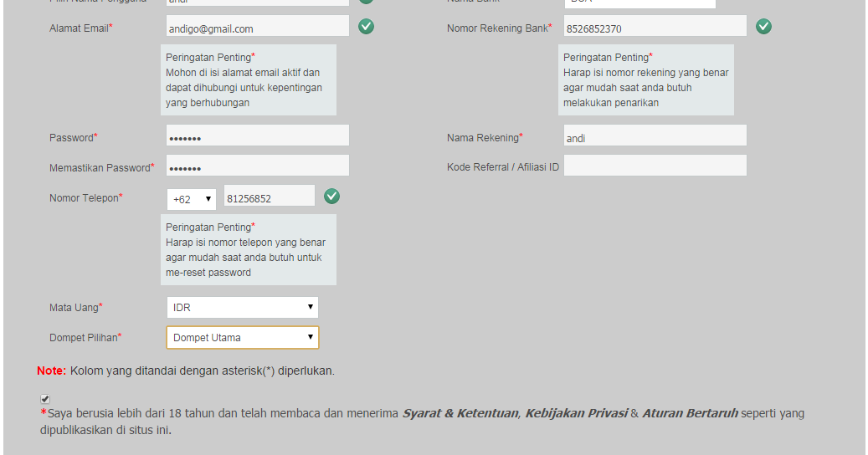Uncheck the age agreement checkbox
The height and width of the screenshot is (455, 868).
(x=45, y=399)
